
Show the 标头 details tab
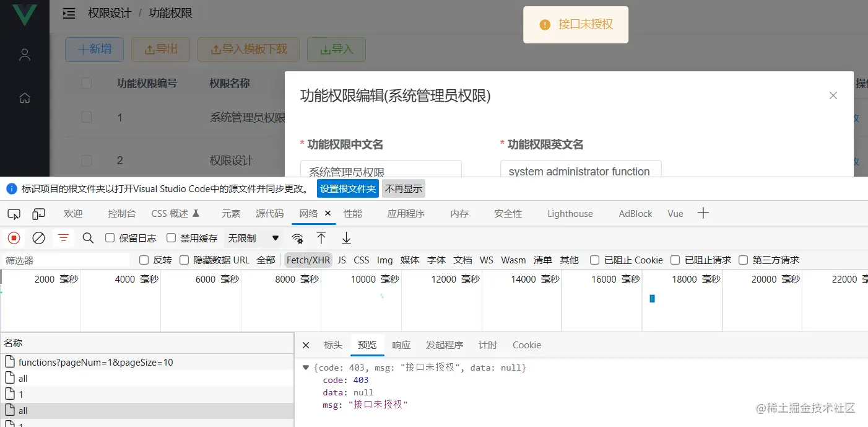pos(333,345)
